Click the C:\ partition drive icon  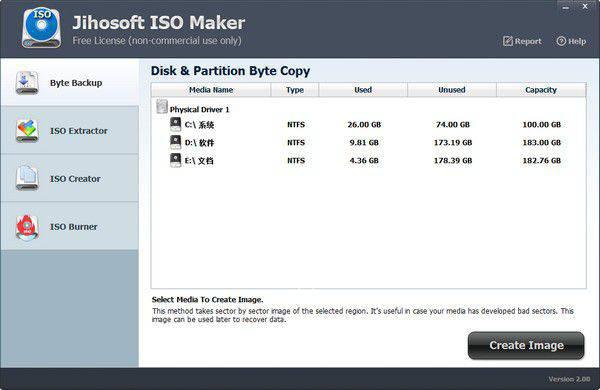175,124
